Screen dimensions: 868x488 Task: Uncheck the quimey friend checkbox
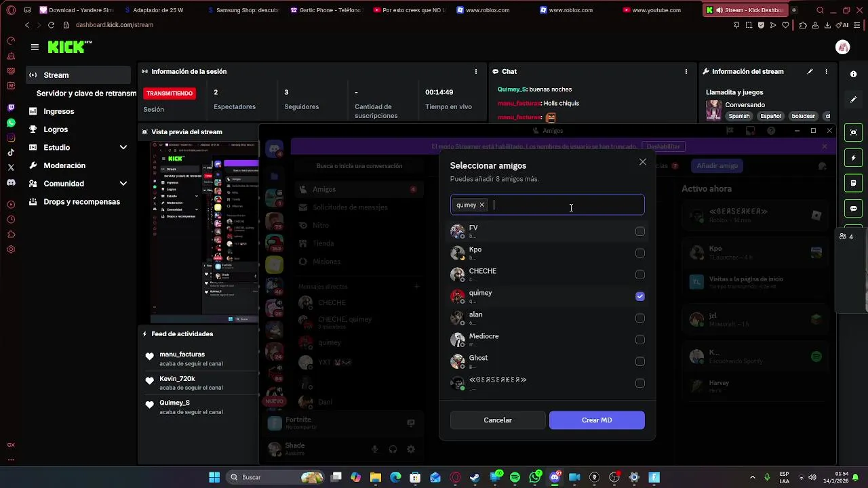coord(639,297)
